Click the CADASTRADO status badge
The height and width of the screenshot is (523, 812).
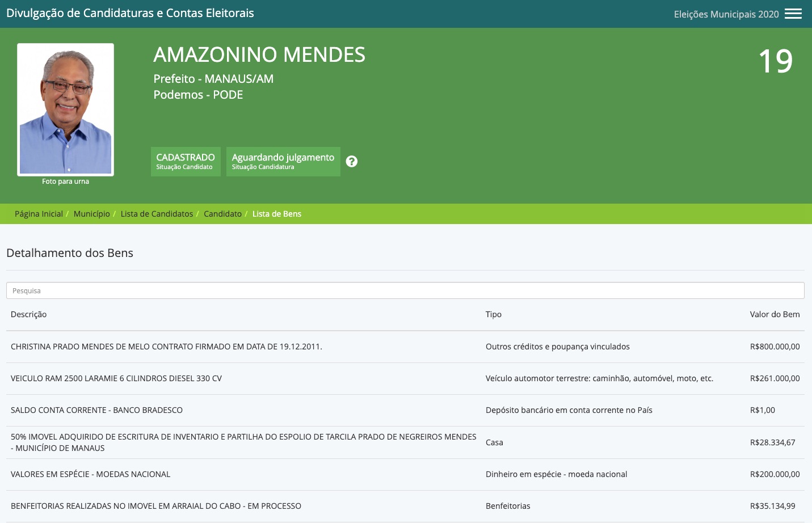click(x=186, y=162)
